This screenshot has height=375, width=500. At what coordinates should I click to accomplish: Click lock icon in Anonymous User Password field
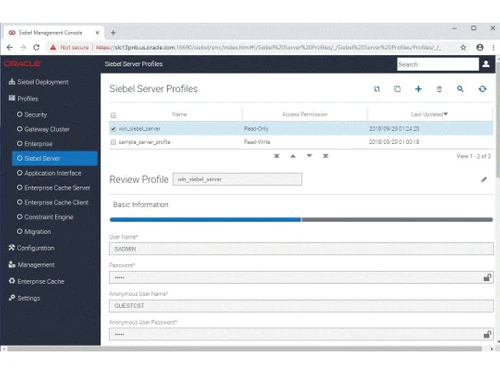487,334
